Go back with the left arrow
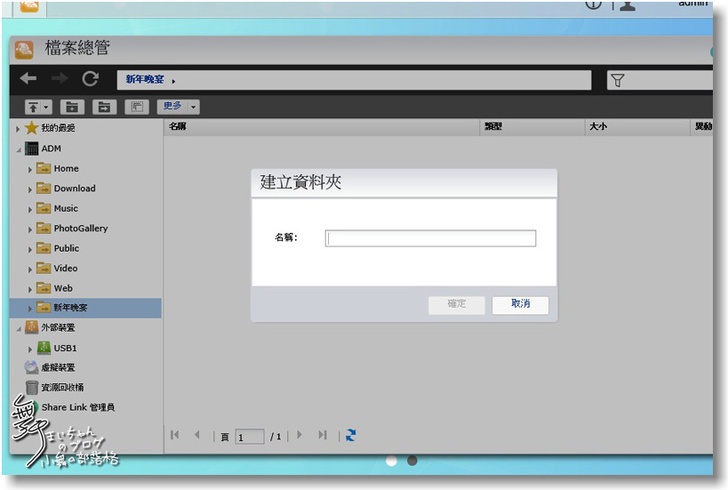The width and height of the screenshot is (728, 490). (28, 78)
